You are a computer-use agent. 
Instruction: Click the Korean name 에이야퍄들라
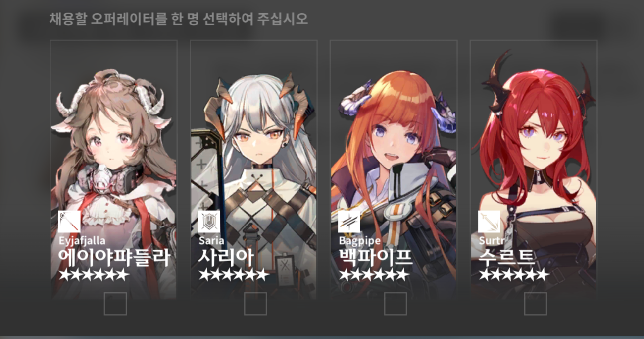[x=114, y=257]
